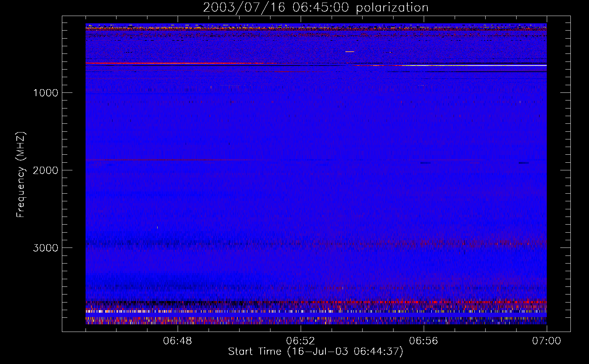Click the 'Frequency (MHZ)' y-axis title
The height and width of the screenshot is (364, 589).
click(21, 175)
